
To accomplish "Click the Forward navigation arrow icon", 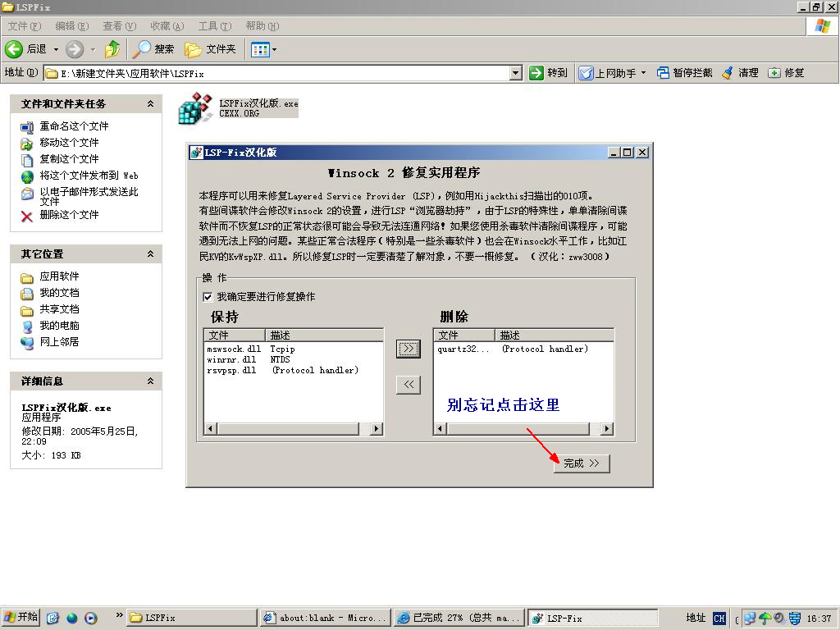I will tap(75, 49).
